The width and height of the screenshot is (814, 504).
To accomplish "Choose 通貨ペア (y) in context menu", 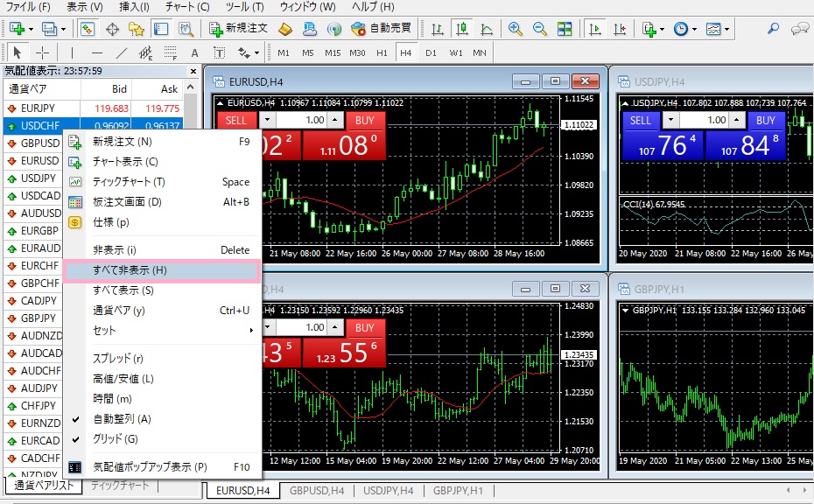I will coord(161,311).
